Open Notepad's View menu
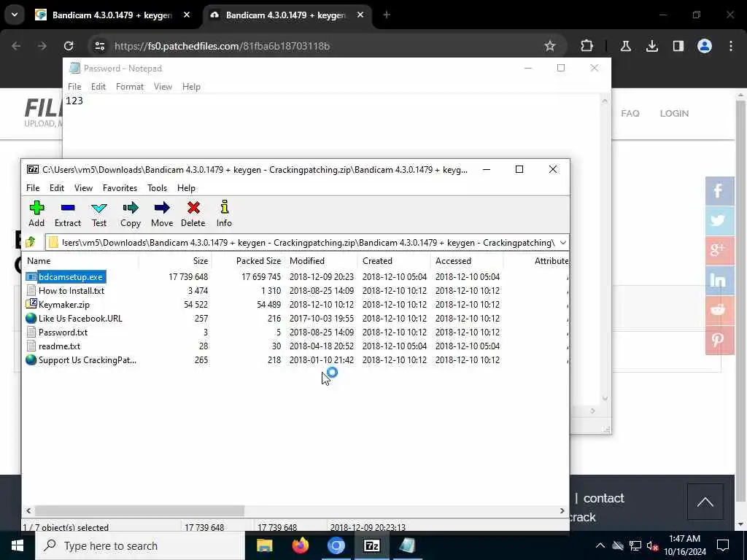The width and height of the screenshot is (747, 560). tap(163, 86)
